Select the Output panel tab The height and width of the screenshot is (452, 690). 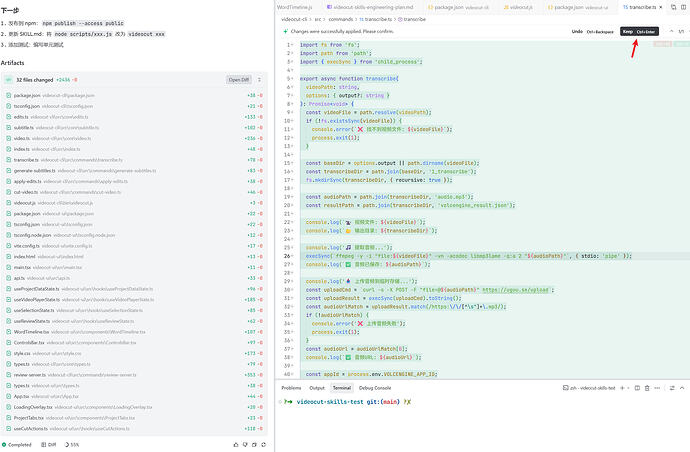click(317, 387)
